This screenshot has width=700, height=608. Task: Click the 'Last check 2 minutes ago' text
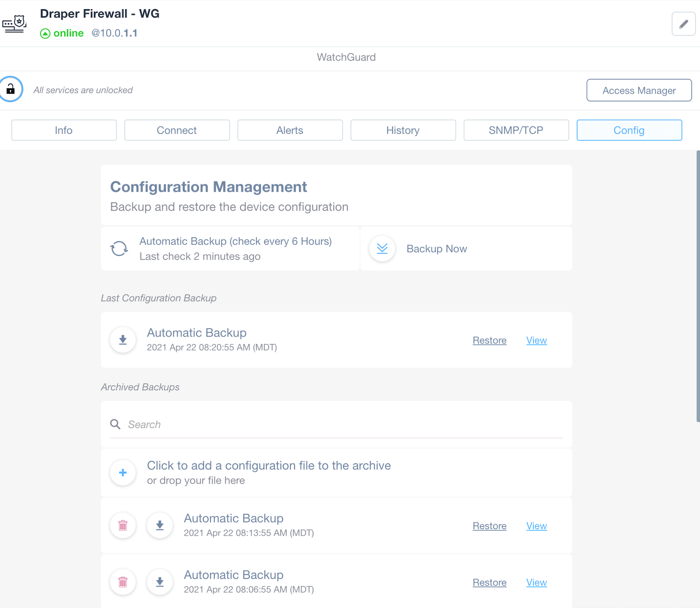pyautogui.click(x=200, y=257)
